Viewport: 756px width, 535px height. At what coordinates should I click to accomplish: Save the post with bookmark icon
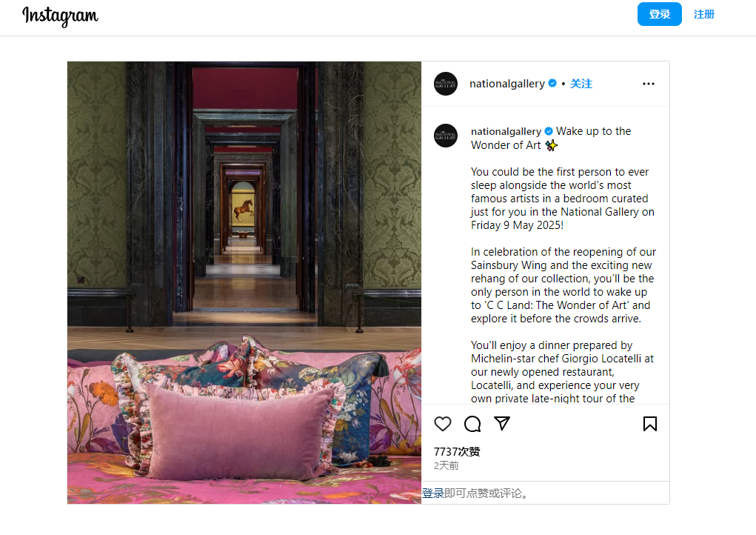click(x=650, y=424)
